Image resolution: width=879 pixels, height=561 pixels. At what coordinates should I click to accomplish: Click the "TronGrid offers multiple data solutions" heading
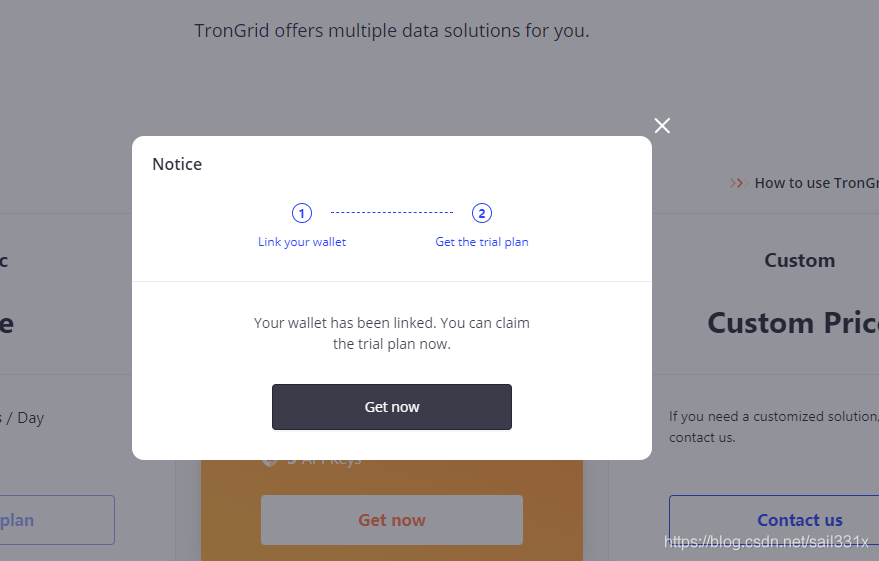click(x=392, y=30)
